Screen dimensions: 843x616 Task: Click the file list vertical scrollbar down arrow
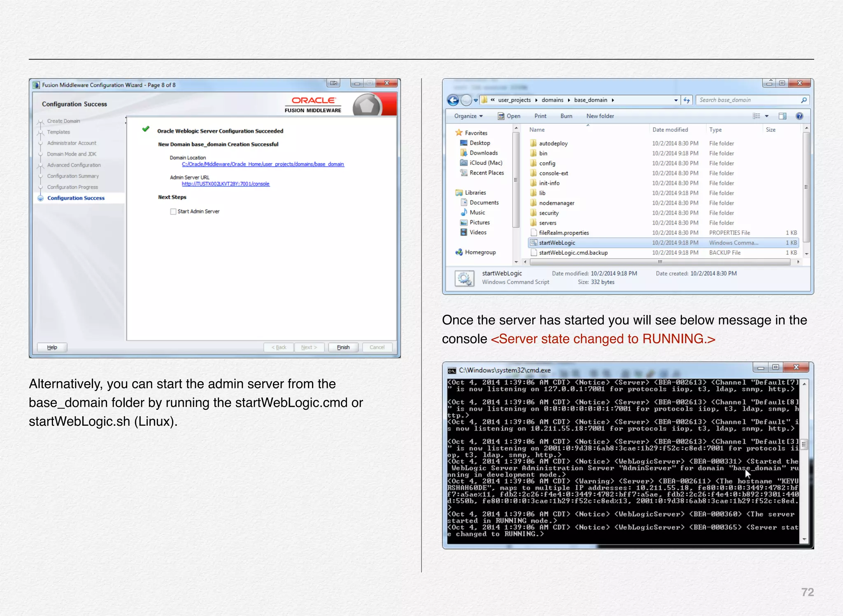point(806,254)
